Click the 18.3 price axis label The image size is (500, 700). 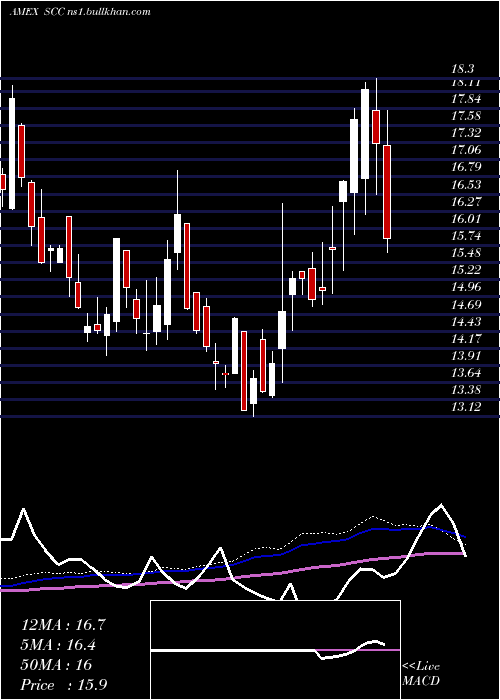click(x=463, y=69)
